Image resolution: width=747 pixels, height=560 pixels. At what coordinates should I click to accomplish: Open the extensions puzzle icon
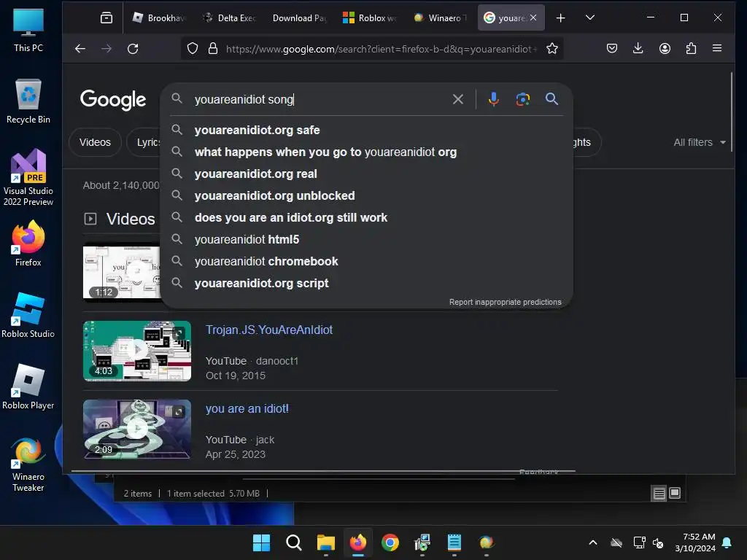pyautogui.click(x=691, y=48)
